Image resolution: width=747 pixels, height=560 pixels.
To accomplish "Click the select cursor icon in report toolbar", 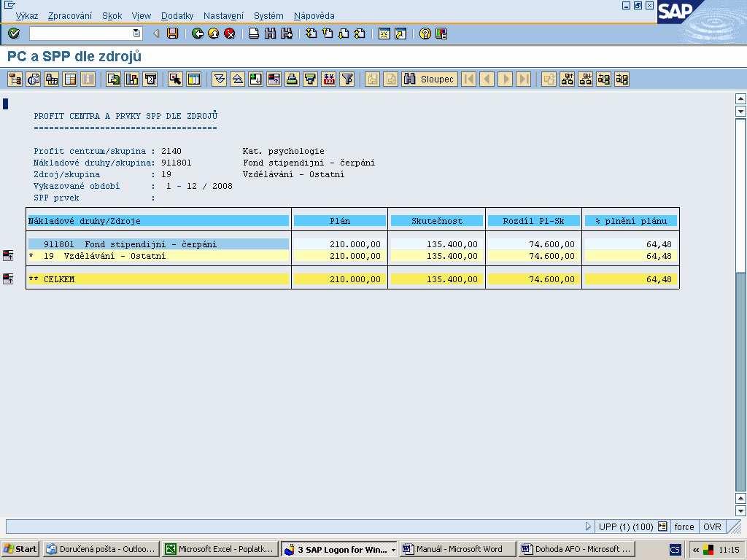I will [175, 79].
